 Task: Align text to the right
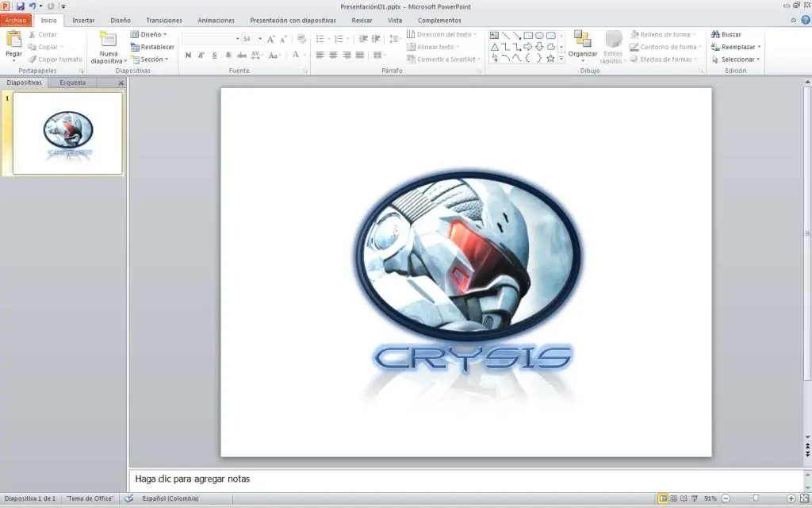coord(347,55)
